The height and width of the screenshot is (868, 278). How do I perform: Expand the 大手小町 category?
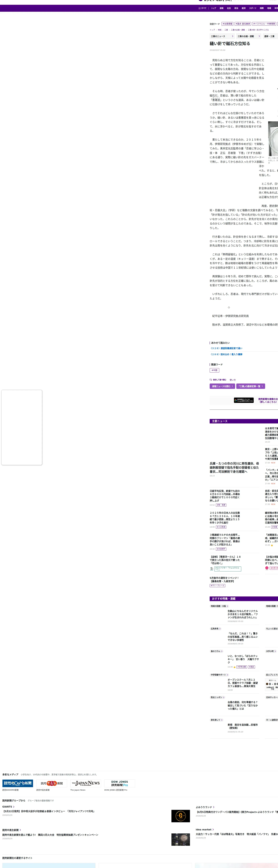tap(271, 651)
